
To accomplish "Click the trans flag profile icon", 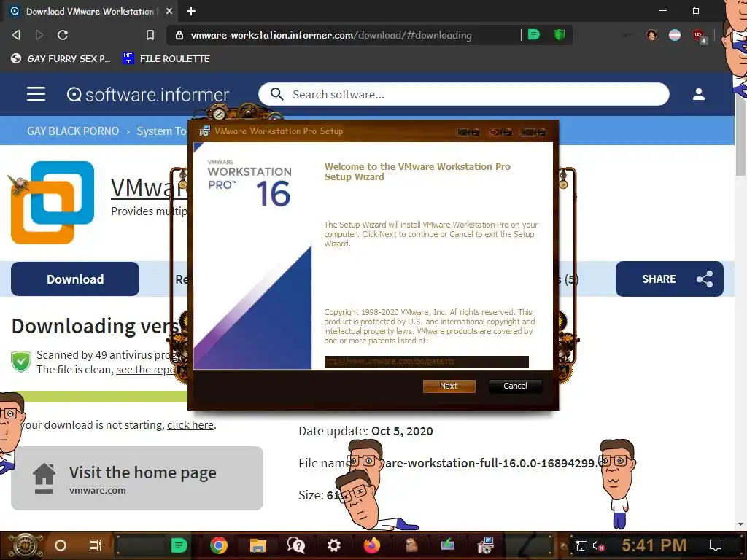I will pyautogui.click(x=675, y=35).
